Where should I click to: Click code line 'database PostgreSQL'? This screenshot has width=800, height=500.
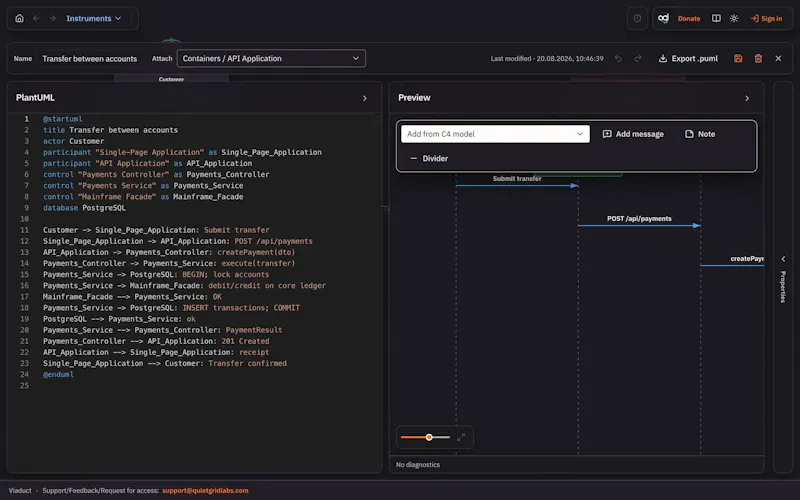(x=84, y=208)
